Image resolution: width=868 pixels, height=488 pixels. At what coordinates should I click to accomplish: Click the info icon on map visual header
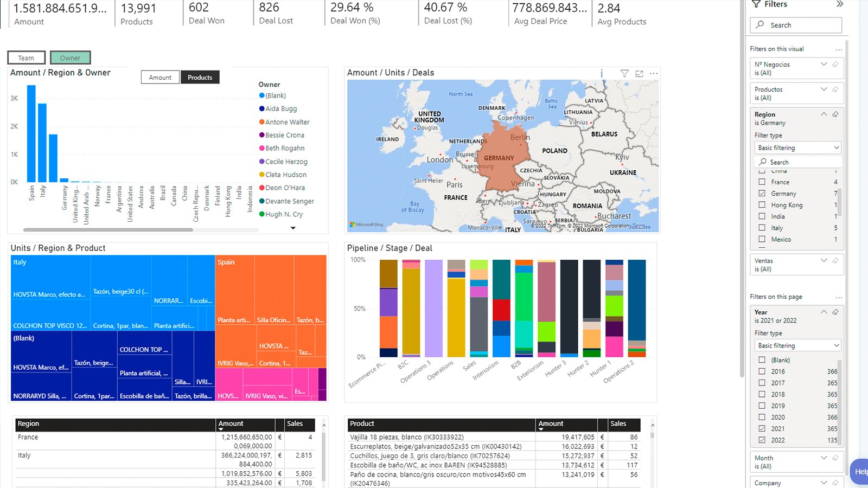pos(602,73)
